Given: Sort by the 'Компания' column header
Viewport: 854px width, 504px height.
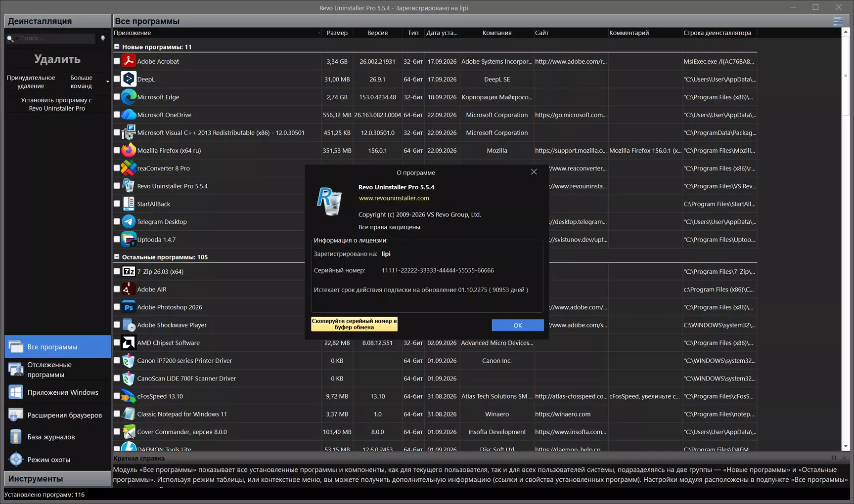Looking at the screenshot, I should (497, 33).
